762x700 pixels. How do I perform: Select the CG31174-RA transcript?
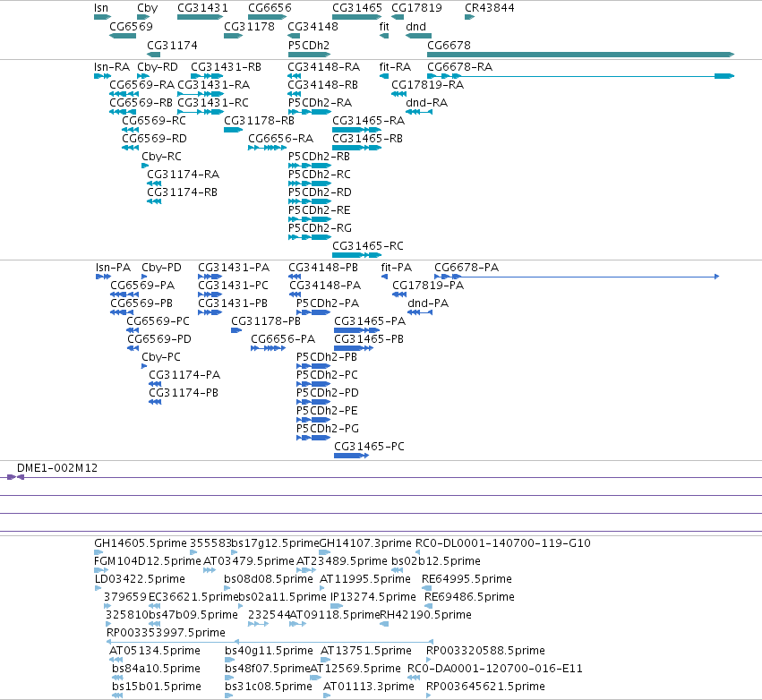tap(154, 184)
